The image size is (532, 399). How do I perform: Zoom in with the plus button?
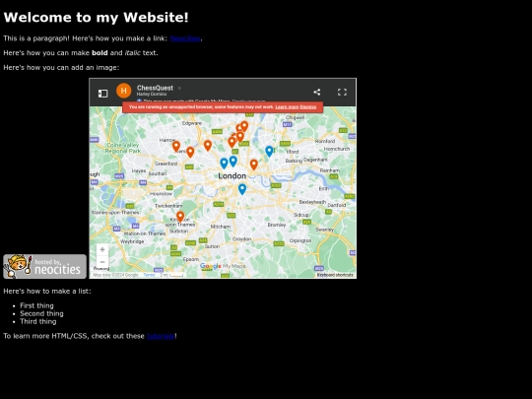102,249
